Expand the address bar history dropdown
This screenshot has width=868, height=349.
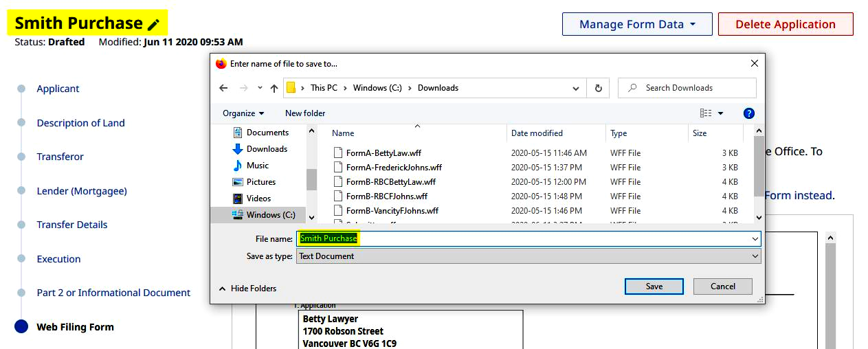[x=576, y=88]
